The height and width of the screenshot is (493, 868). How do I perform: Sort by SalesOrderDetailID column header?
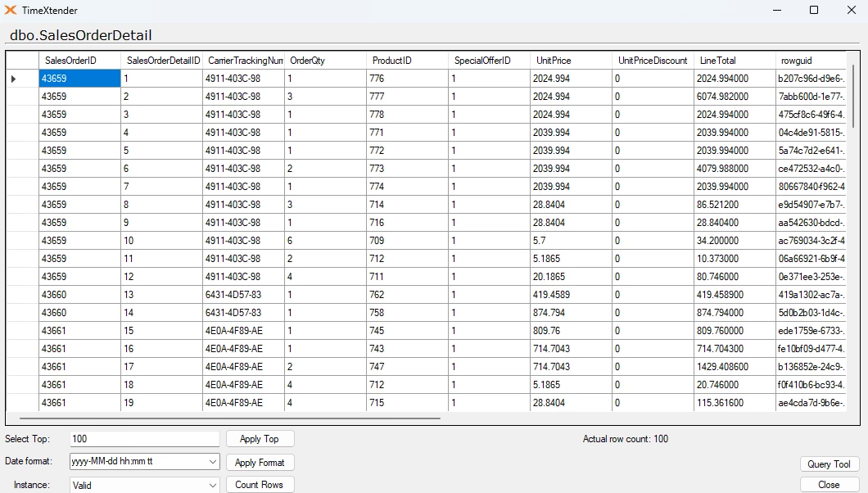pos(161,61)
